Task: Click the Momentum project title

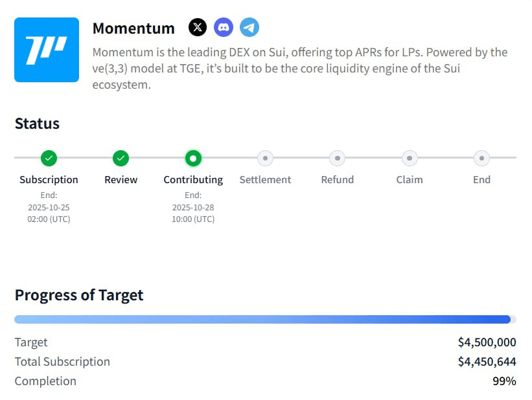Action: point(133,28)
